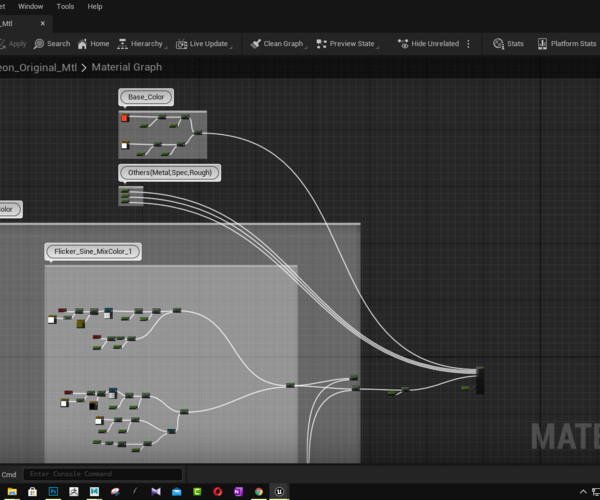Open the Preview State dropdown
The image size is (600, 500).
point(347,44)
